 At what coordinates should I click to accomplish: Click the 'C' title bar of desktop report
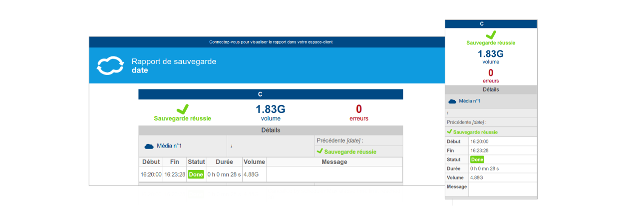coord(271,94)
